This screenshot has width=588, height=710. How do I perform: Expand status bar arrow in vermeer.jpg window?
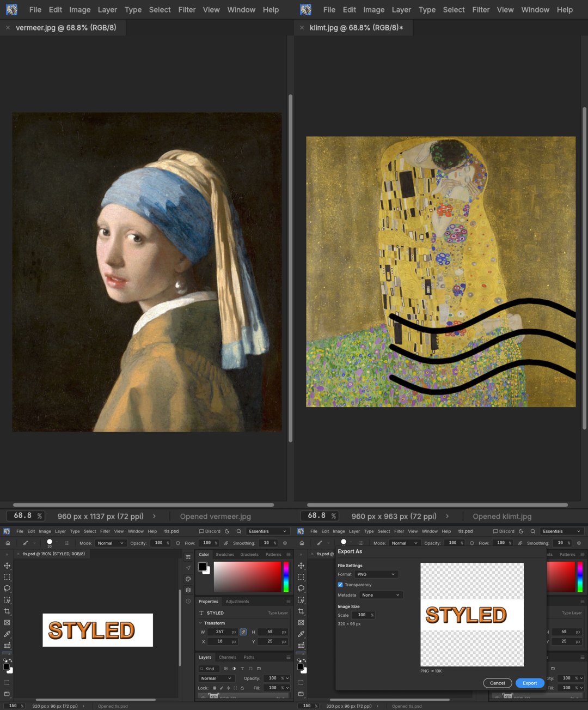click(154, 516)
